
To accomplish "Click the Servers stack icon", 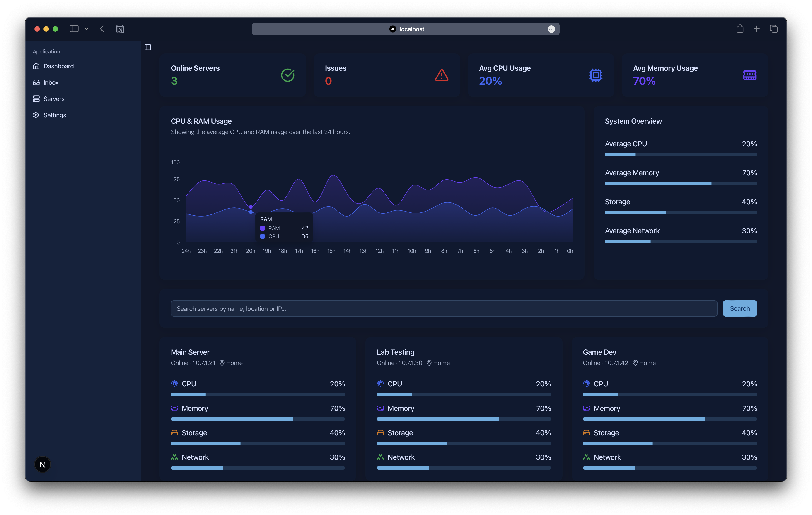I will tap(36, 99).
